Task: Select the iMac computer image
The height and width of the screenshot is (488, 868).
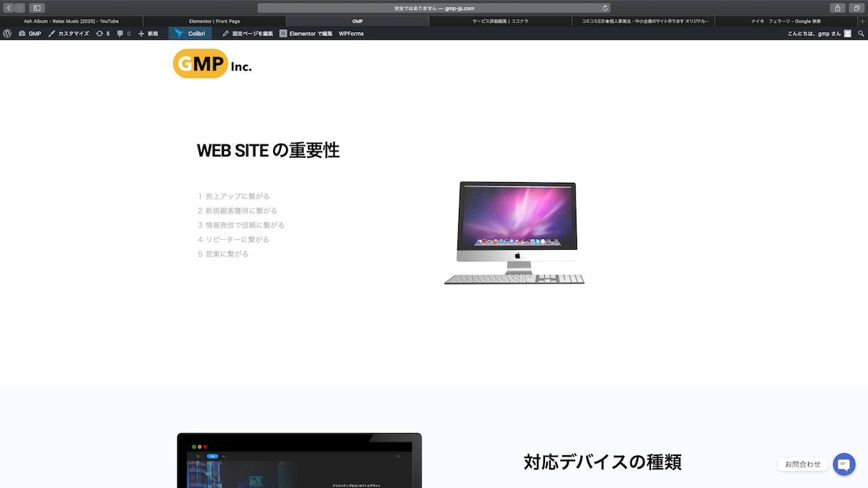Action: pos(514,233)
